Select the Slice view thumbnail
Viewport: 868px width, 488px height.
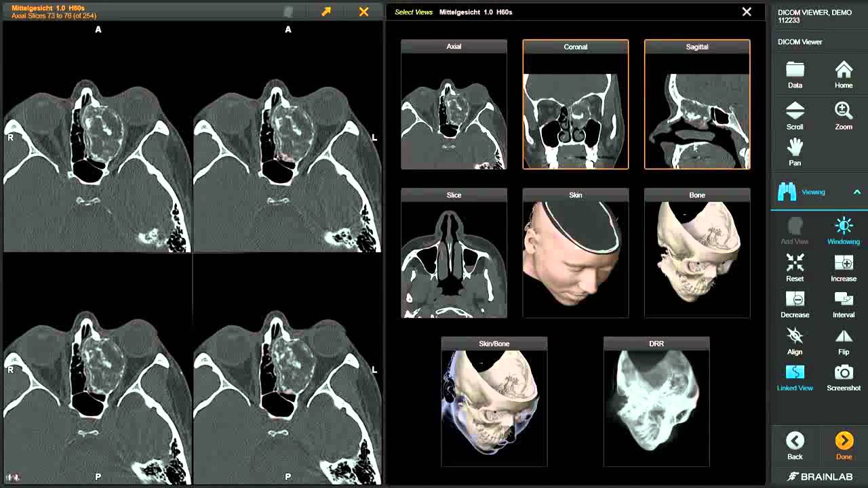click(454, 253)
